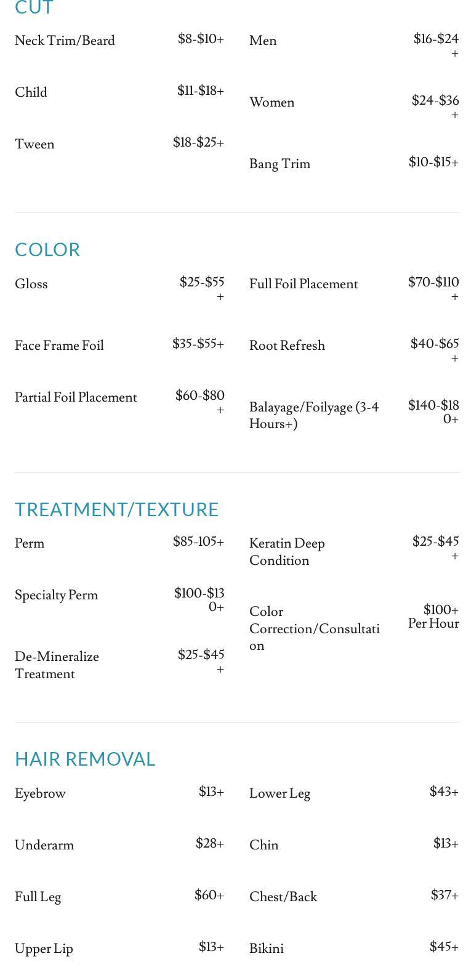Choose the Root Refresh service
474x980 pixels.
tap(287, 346)
